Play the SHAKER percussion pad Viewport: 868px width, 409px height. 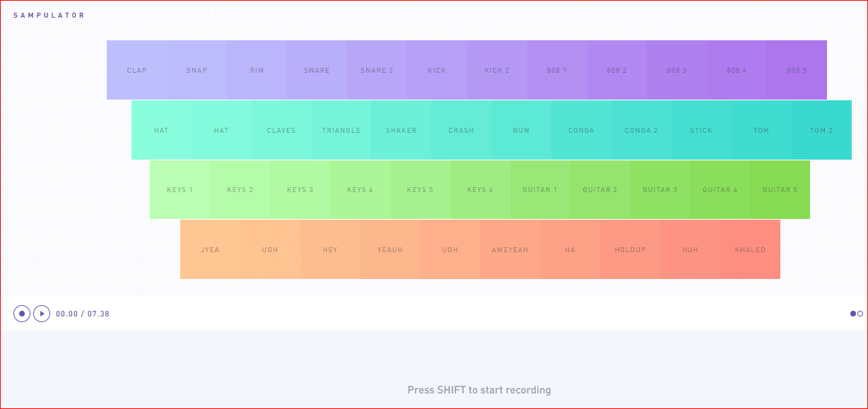tap(401, 130)
